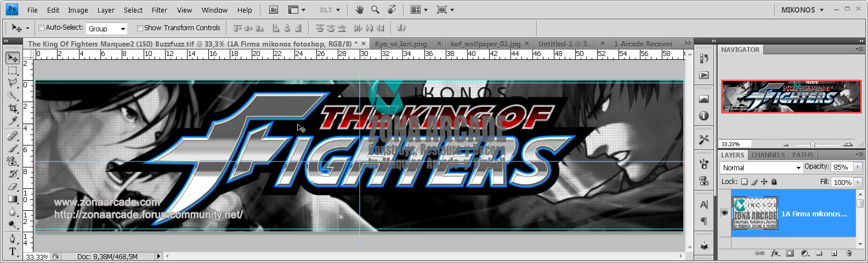Create a new layer group
Viewport: 868px width, 263px height.
tap(819, 253)
